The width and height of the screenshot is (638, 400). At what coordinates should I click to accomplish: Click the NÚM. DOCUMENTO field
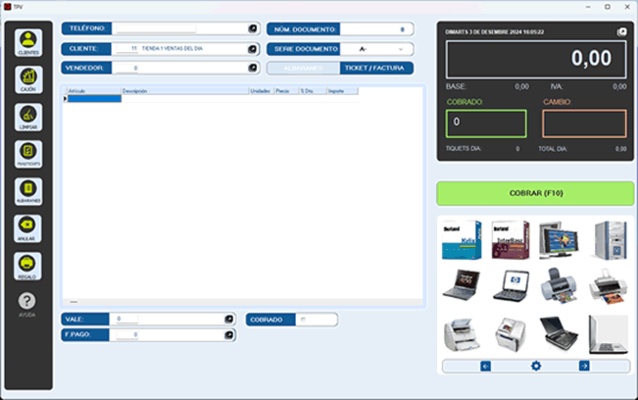[376, 29]
